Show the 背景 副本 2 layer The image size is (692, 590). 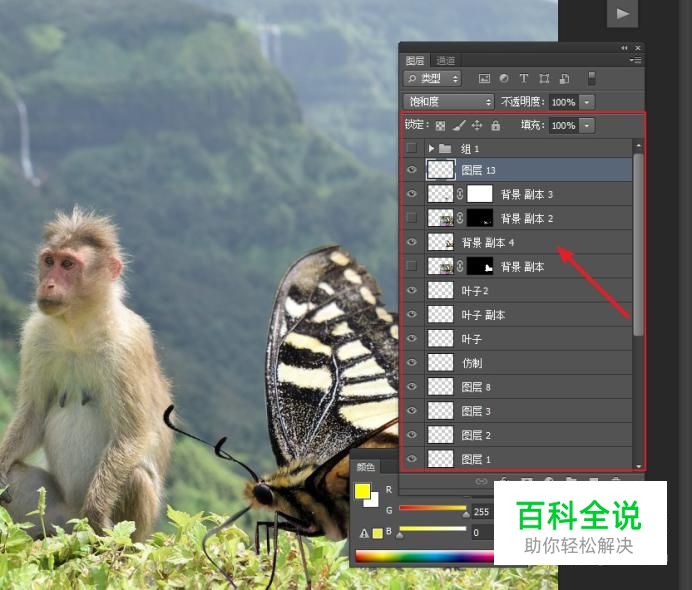(411, 218)
